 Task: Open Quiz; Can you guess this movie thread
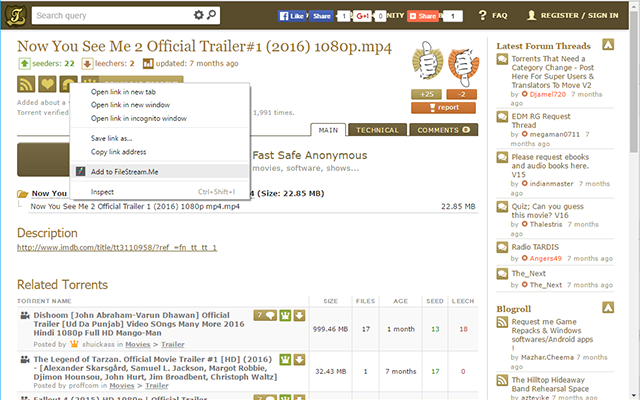coord(547,211)
